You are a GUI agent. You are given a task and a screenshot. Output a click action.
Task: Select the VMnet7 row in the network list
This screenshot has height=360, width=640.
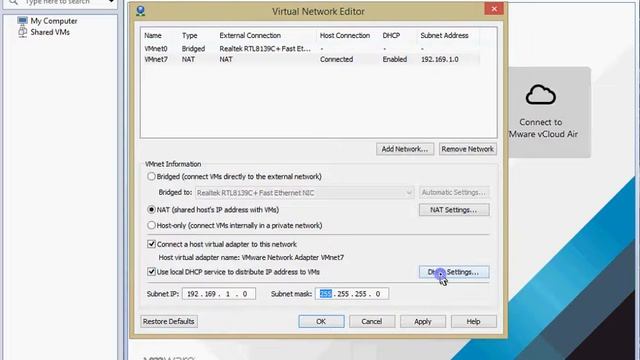coord(311,59)
